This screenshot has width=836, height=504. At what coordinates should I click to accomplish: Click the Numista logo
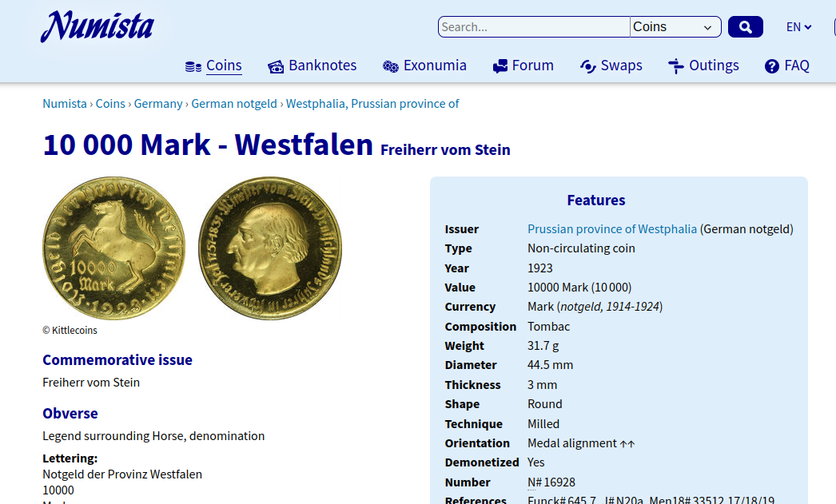(x=97, y=27)
